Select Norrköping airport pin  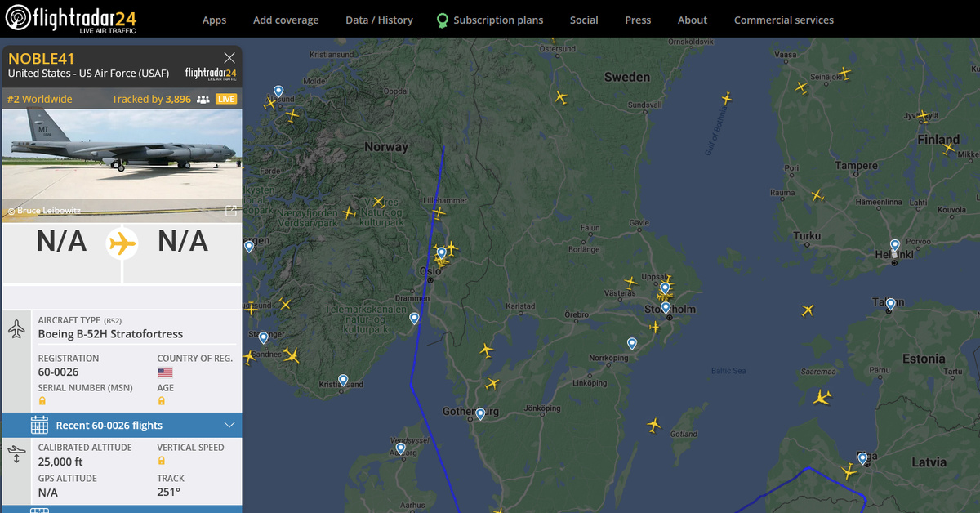click(631, 344)
